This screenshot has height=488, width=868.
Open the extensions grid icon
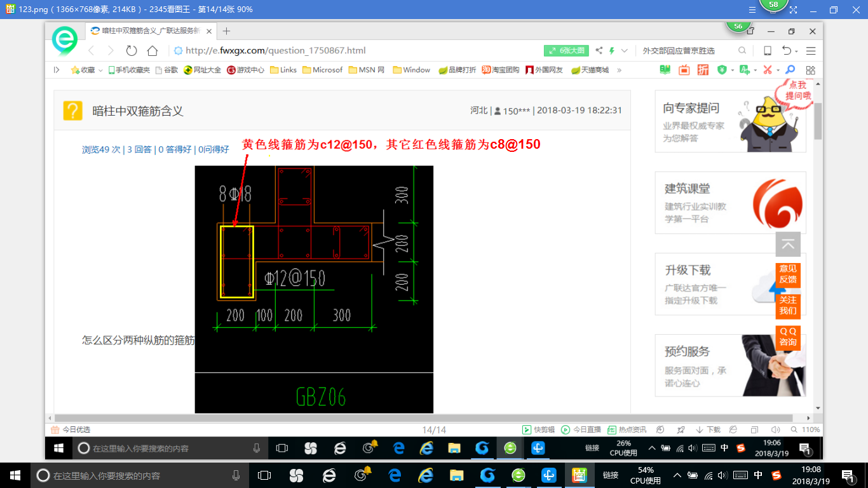[810, 70]
